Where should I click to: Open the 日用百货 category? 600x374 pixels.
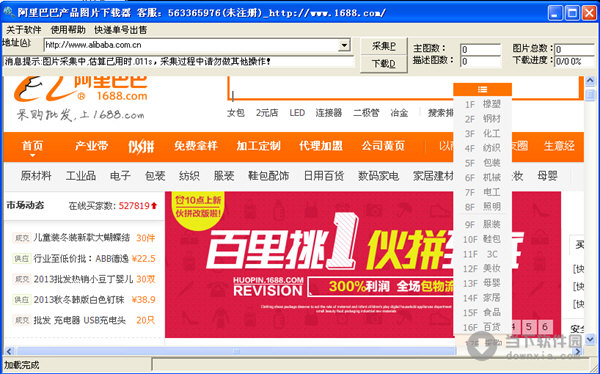point(324,176)
